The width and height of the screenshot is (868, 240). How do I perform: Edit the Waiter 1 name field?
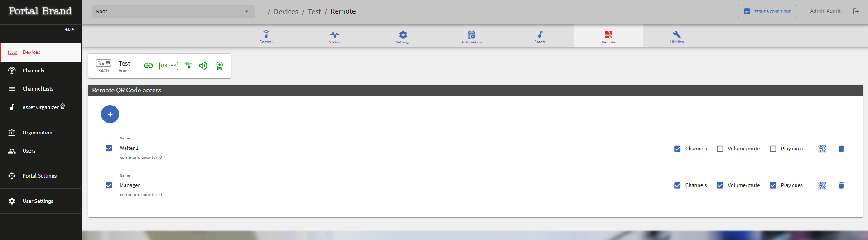[263, 148]
